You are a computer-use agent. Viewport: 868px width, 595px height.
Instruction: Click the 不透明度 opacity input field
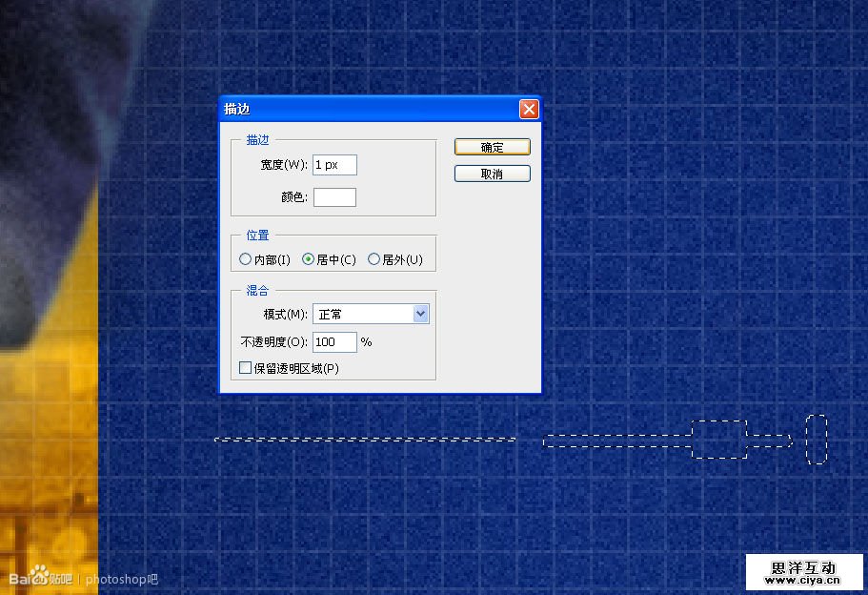(x=334, y=341)
